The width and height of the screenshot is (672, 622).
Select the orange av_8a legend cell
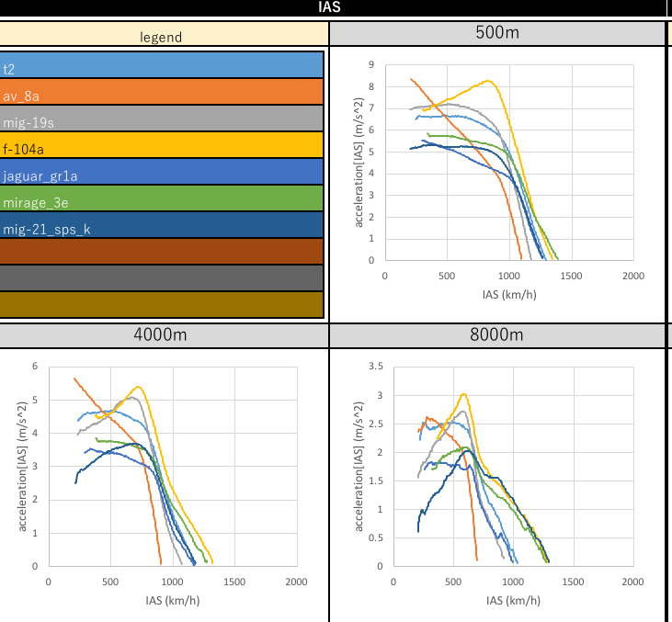point(162,91)
